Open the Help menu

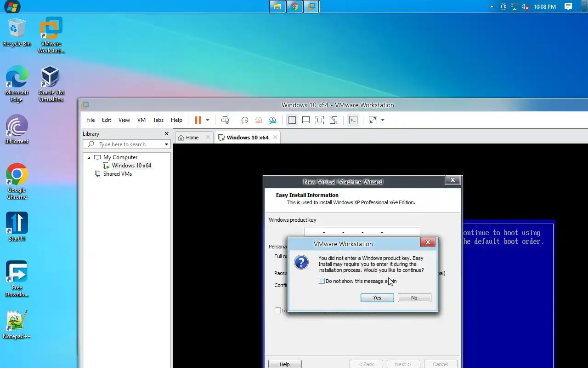(x=176, y=120)
